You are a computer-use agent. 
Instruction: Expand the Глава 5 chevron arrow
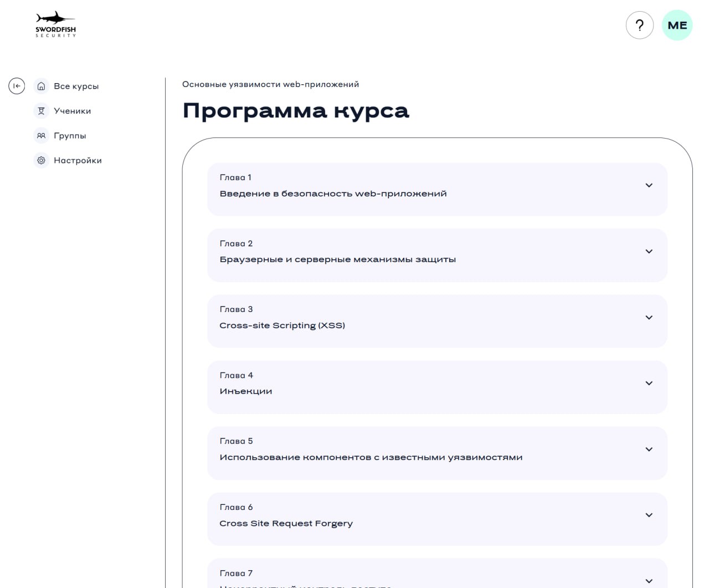[x=649, y=449]
